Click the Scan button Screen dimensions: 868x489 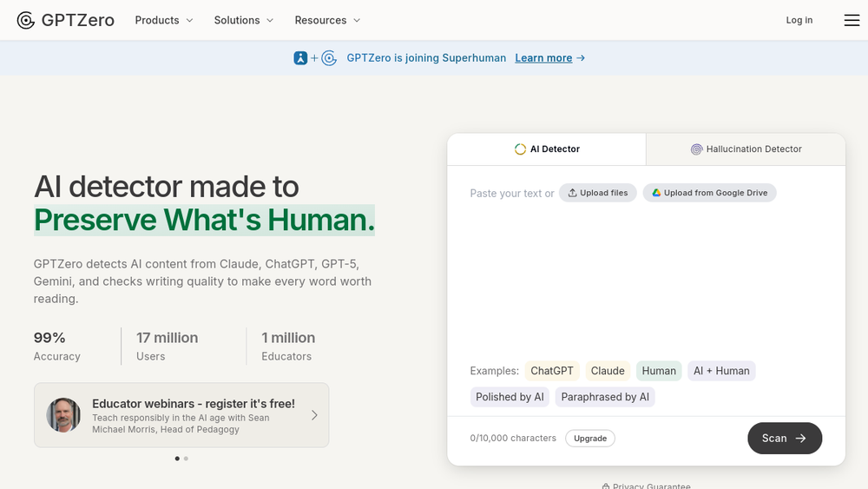(785, 438)
